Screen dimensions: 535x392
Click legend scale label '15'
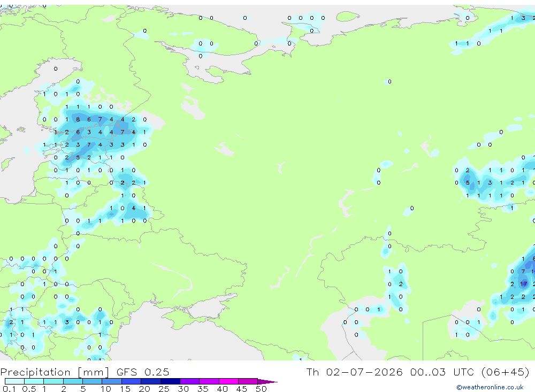point(125,389)
